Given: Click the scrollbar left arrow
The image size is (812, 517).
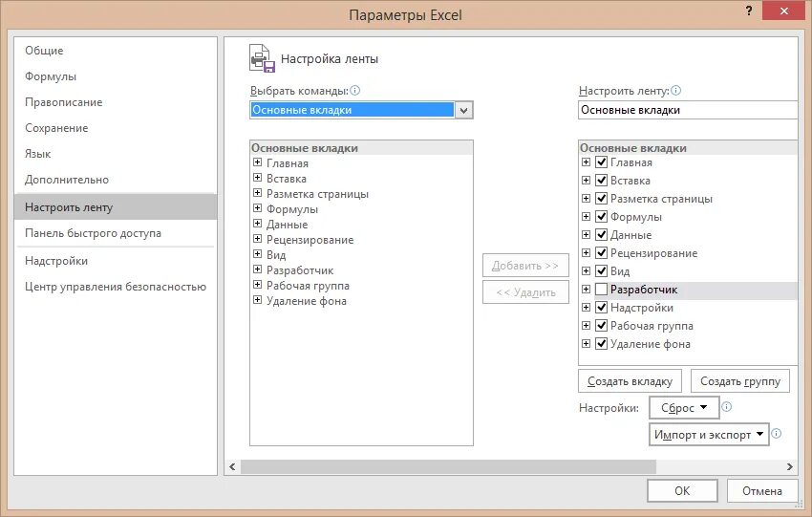Looking at the screenshot, I should coord(232,466).
